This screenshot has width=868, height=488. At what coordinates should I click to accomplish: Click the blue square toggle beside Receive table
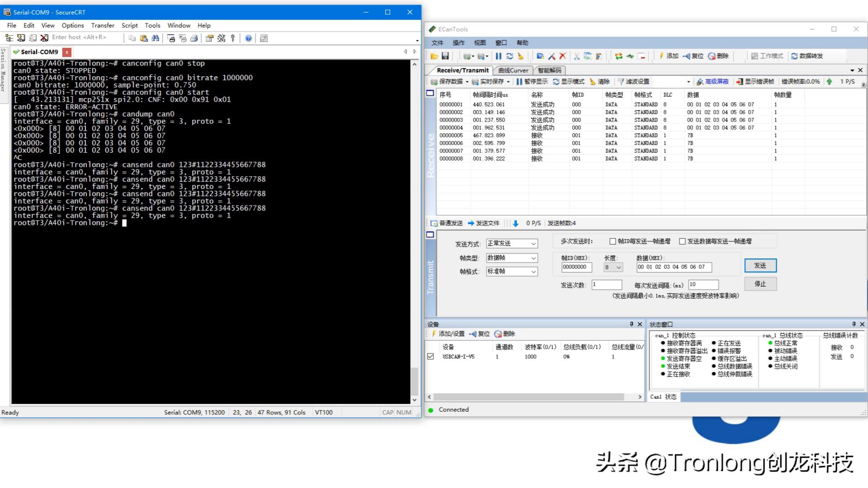pos(430,94)
